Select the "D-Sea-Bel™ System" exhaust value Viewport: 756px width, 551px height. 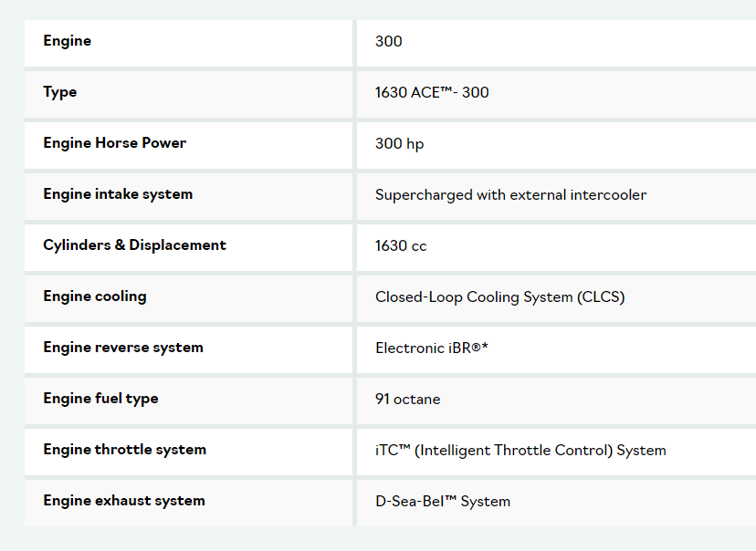pos(443,502)
